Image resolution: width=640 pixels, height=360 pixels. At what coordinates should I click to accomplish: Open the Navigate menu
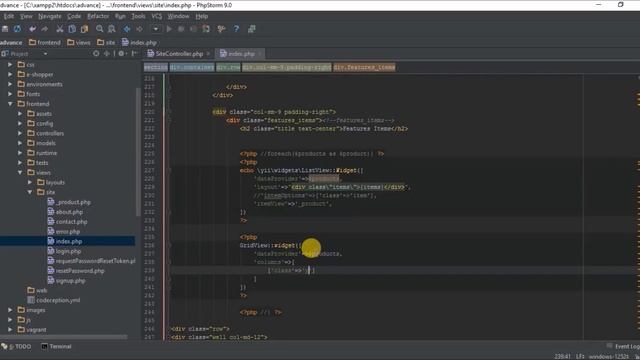pos(50,16)
